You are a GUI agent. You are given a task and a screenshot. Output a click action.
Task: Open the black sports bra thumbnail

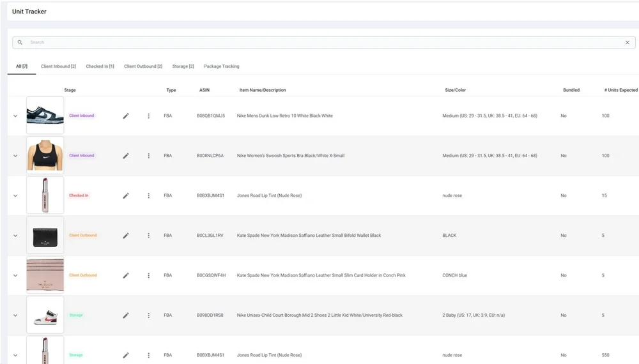click(x=45, y=155)
